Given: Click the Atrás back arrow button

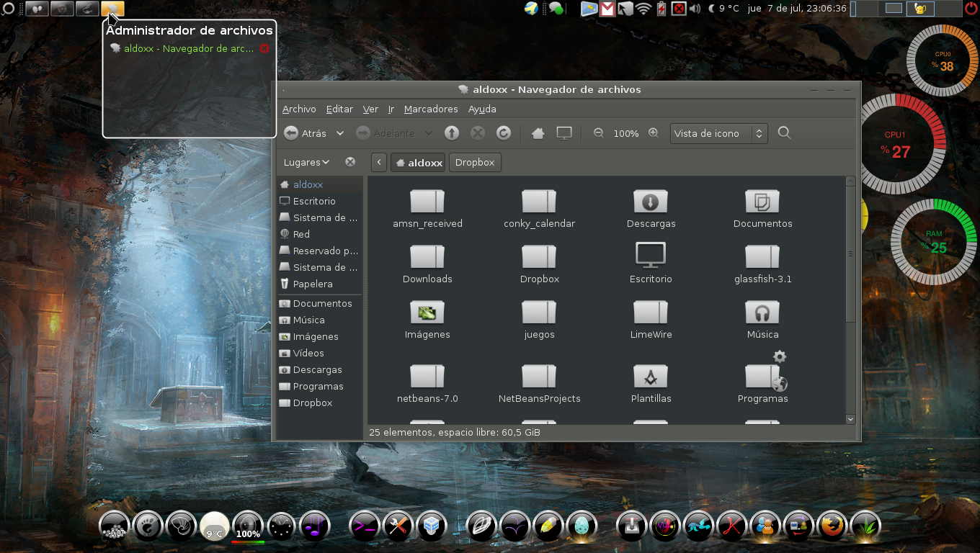Looking at the screenshot, I should click(305, 133).
